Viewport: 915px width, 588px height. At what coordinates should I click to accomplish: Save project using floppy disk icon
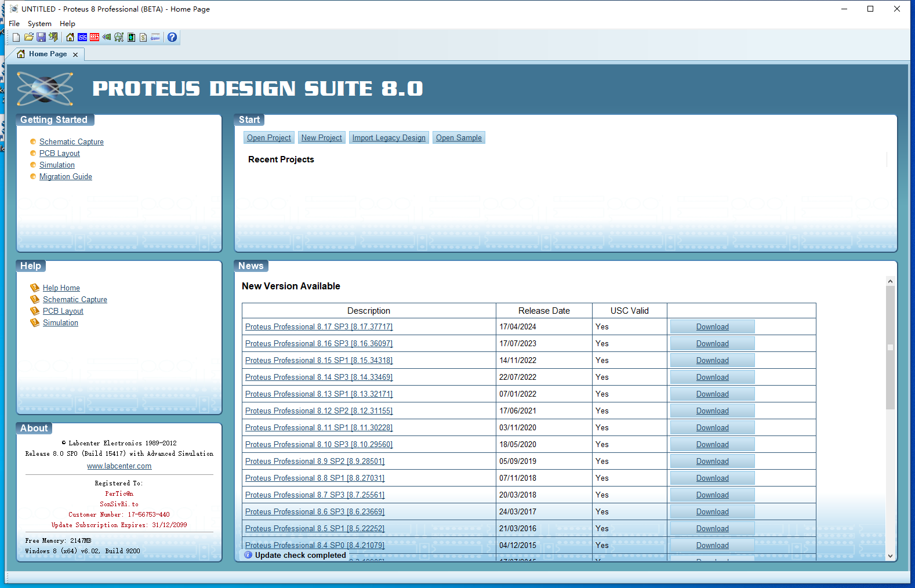[x=41, y=37]
